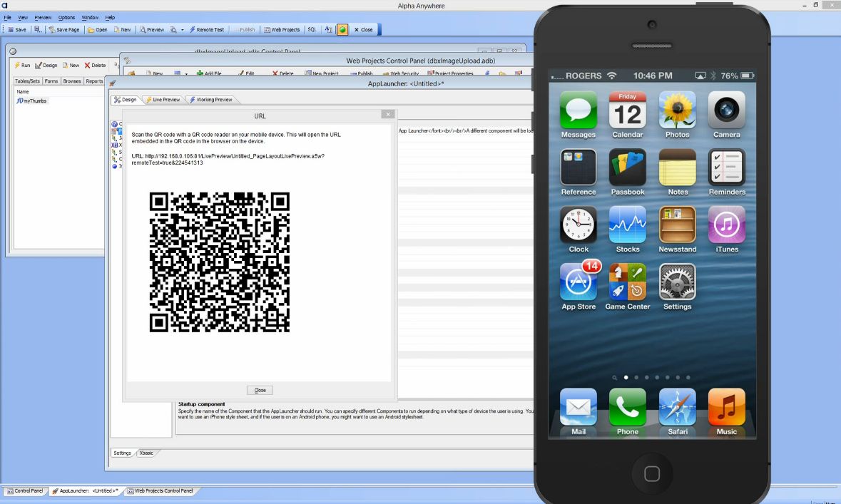This screenshot has height=504, width=841.
Task: Open Phone app in iPhone dock
Action: pyautogui.click(x=628, y=412)
